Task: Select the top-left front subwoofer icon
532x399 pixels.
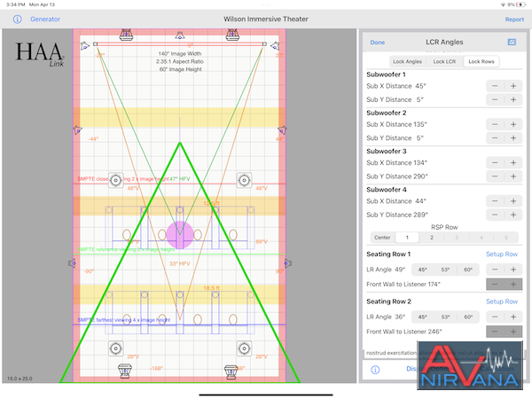Action: tap(126, 35)
